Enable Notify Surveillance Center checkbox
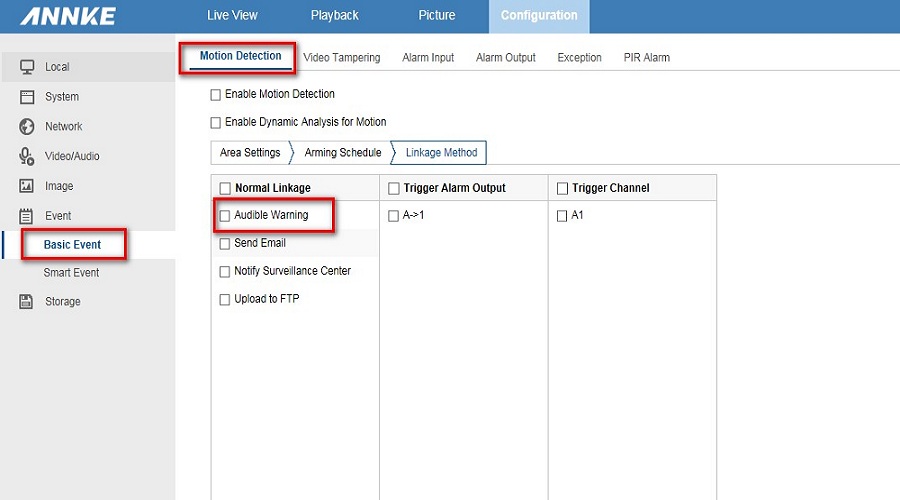 coord(224,272)
